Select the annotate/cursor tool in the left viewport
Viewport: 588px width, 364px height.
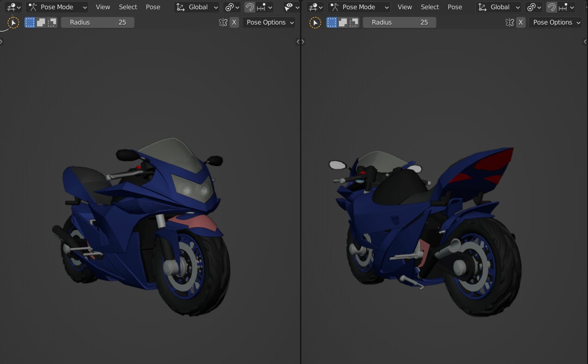(x=13, y=22)
